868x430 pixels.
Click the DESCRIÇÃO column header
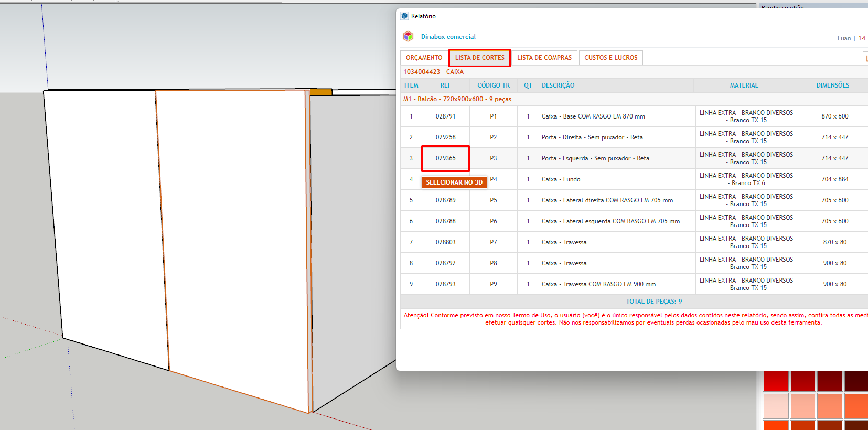[558, 85]
